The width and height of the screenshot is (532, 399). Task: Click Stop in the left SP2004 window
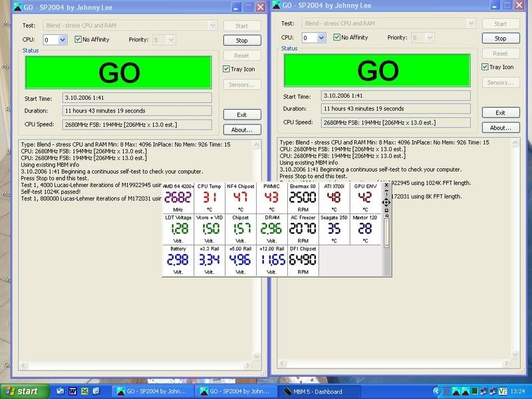tap(242, 41)
